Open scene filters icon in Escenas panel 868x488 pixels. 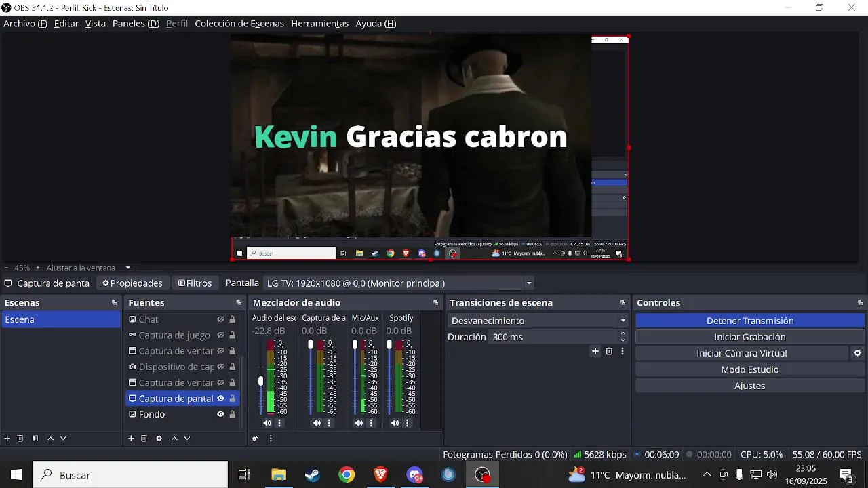(x=35, y=439)
